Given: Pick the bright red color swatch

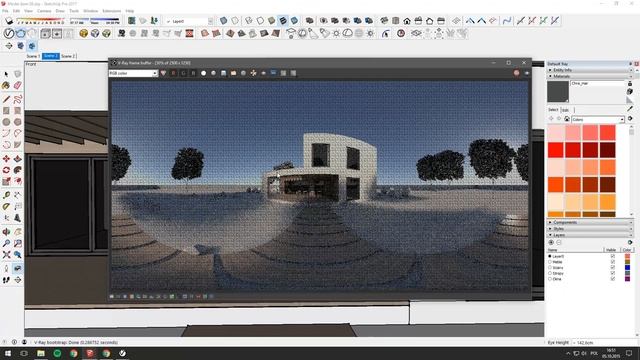Looking at the screenshot, I should (556, 150).
